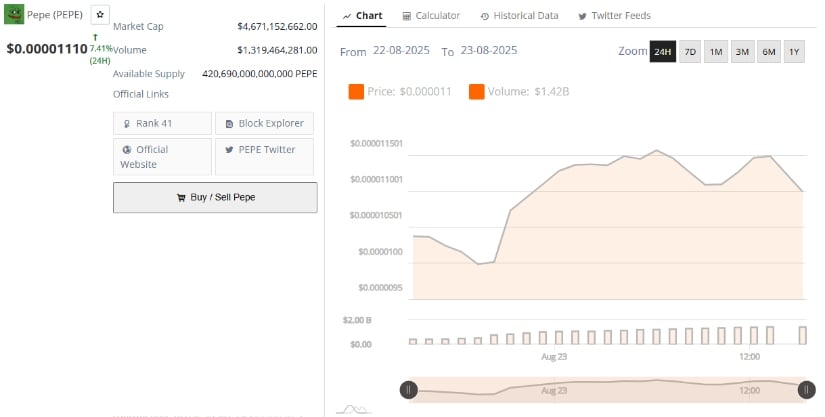Click the 12:00 x-axis label under volume bars

coord(749,357)
